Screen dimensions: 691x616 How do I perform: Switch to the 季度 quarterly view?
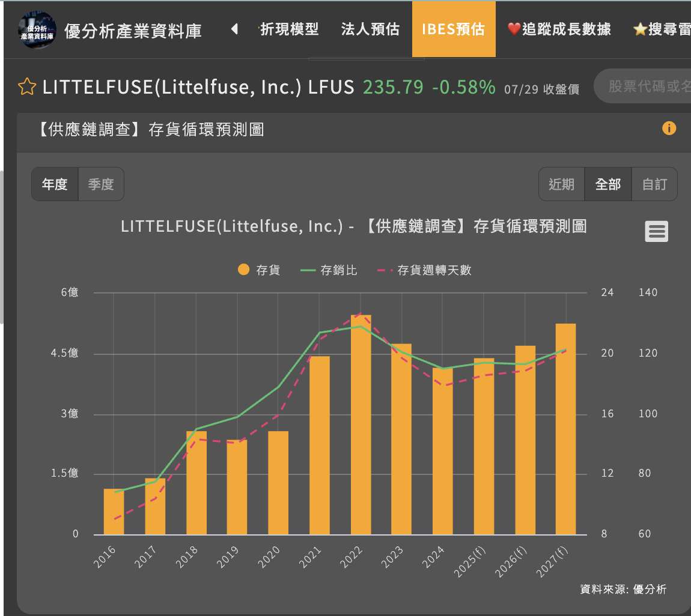point(101,184)
